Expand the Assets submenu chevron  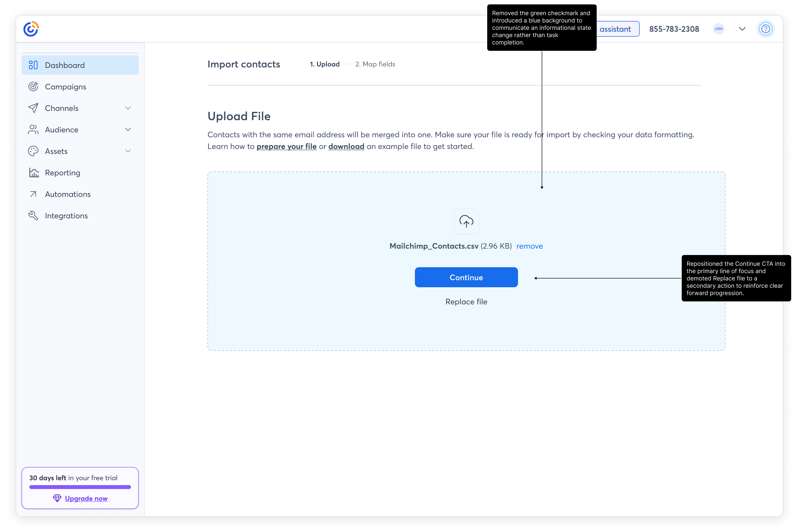click(128, 151)
